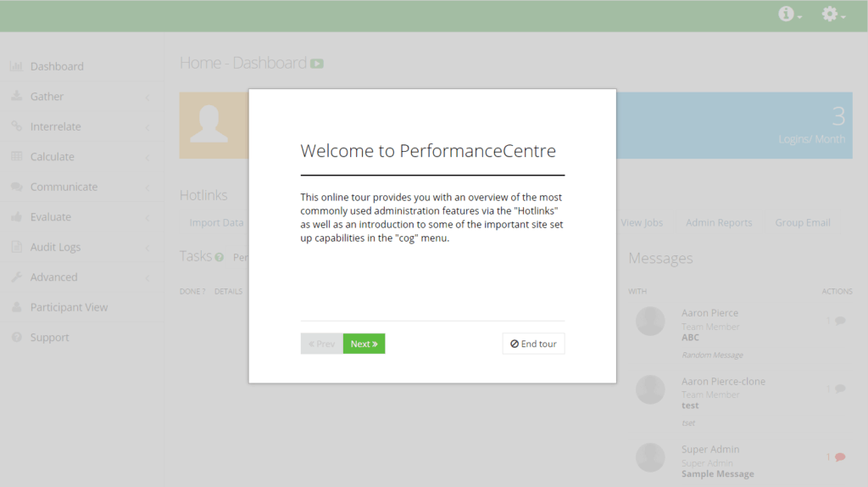Open Super Admin message bubble
The width and height of the screenshot is (868, 487).
pos(840,457)
